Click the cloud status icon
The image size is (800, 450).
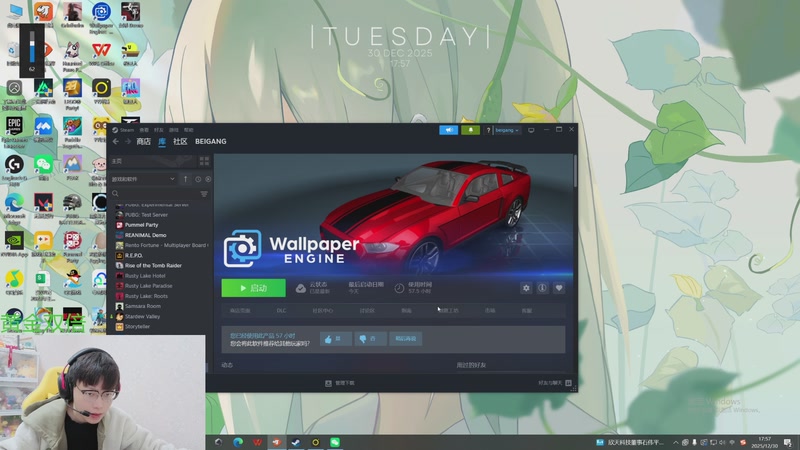point(301,288)
